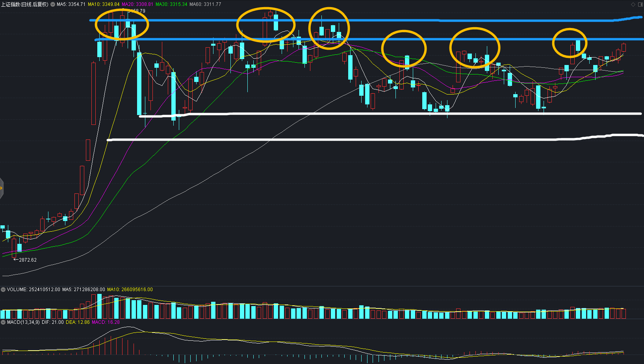Click the DEA: 12.86 value
The height and width of the screenshot is (364, 644).
click(x=78, y=322)
